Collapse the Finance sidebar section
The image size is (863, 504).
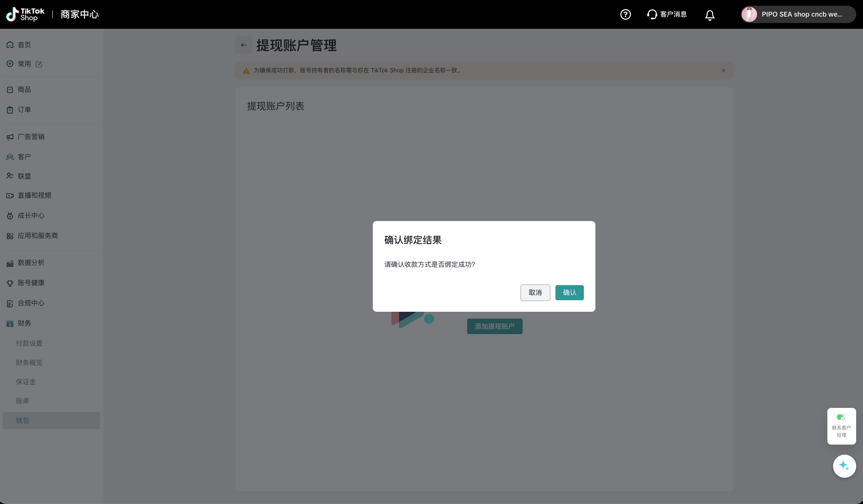coord(24,323)
